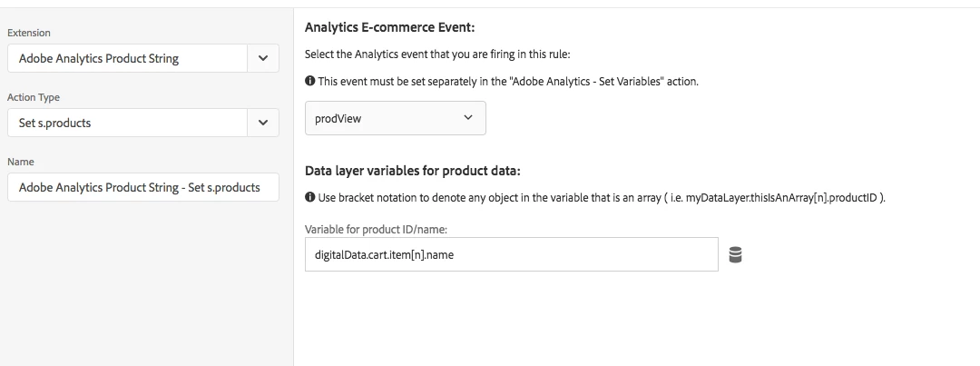Click info icon beside 'This event must be set'
The image size is (980, 366).
pos(310,81)
